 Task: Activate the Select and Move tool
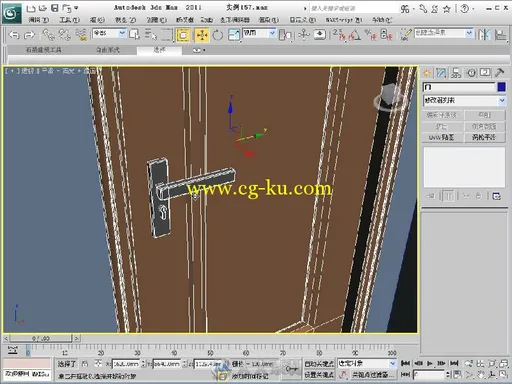pyautogui.click(x=202, y=35)
